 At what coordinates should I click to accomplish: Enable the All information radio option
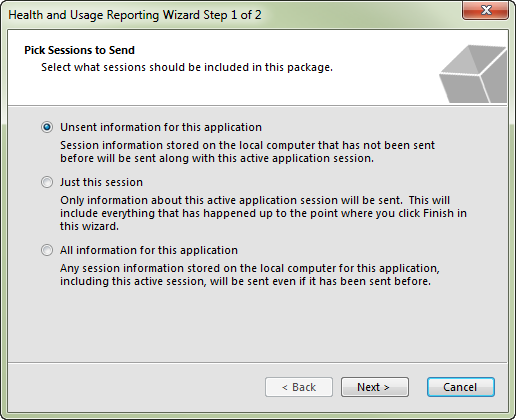tap(47, 250)
